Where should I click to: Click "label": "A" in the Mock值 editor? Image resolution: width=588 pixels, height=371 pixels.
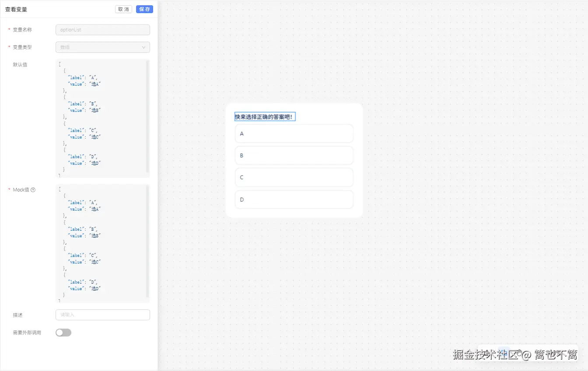pyautogui.click(x=83, y=202)
